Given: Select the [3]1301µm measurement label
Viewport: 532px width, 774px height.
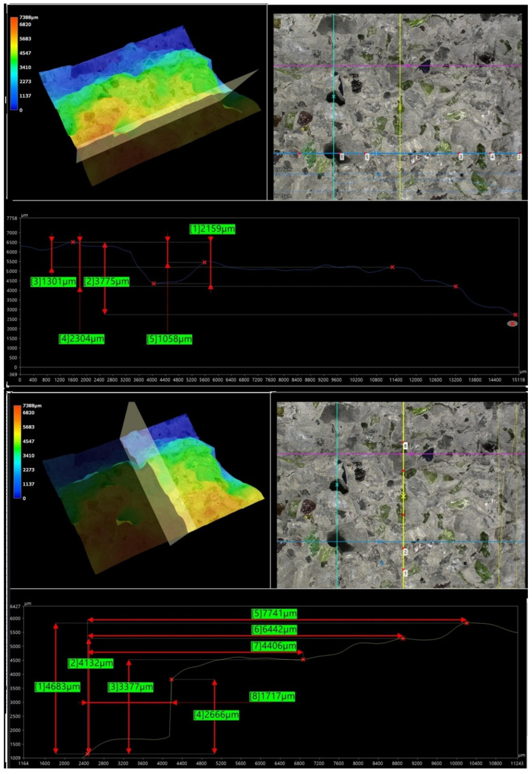Looking at the screenshot, I should pyautogui.click(x=53, y=282).
